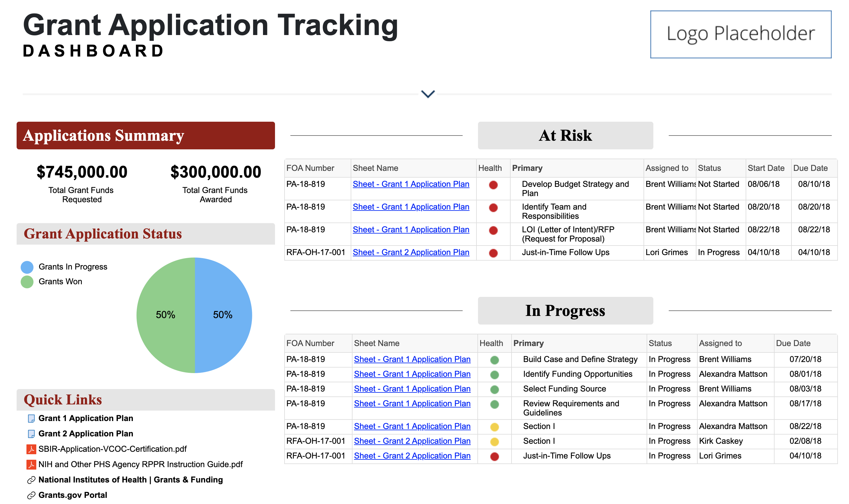Viewport: 849px width, 504px height.
Task: Click red health dot for Develop Budget Strategy
Action: (x=493, y=185)
